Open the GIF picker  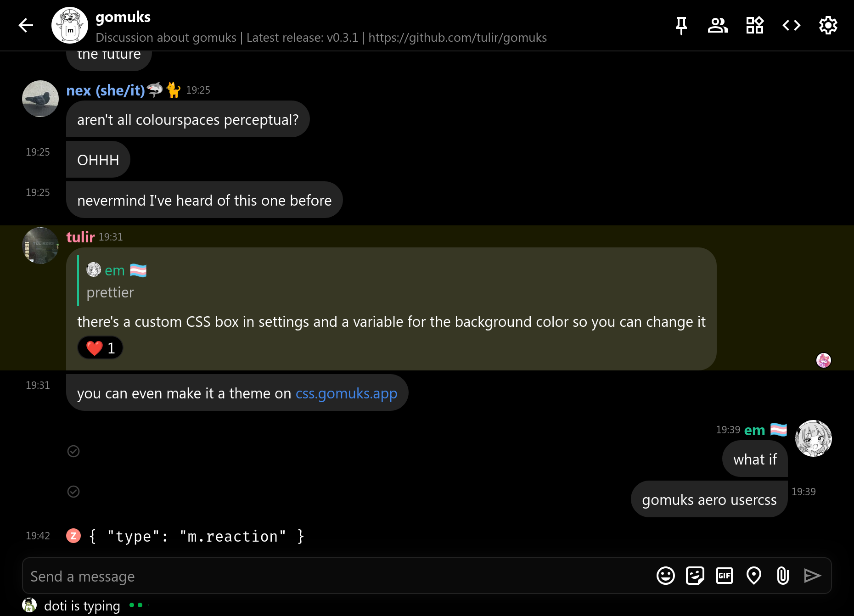click(725, 576)
